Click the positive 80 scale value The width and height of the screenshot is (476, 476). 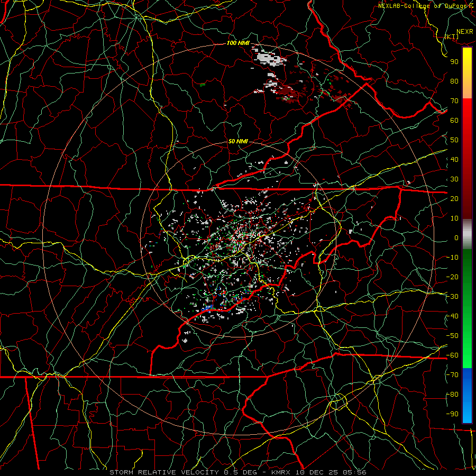coord(454,81)
